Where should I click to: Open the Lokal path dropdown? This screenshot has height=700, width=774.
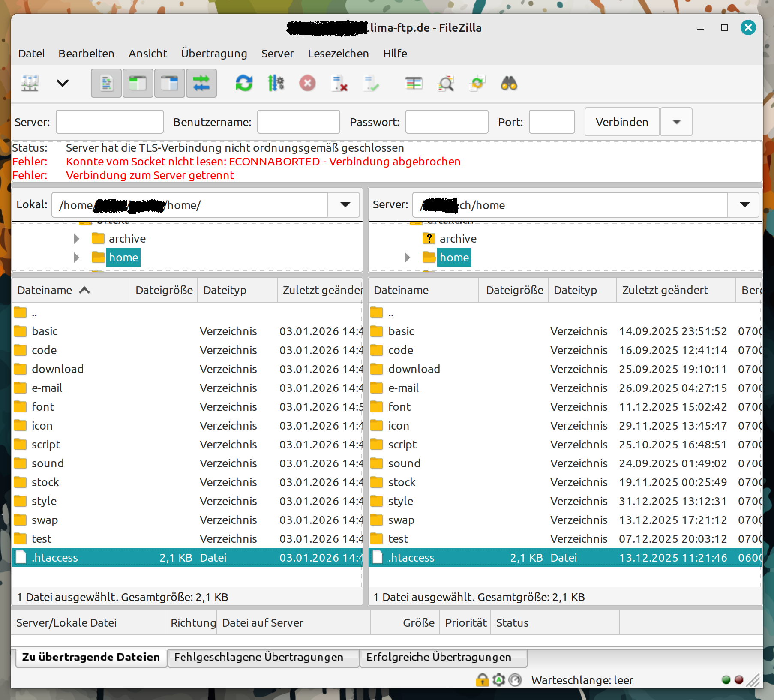coord(345,205)
